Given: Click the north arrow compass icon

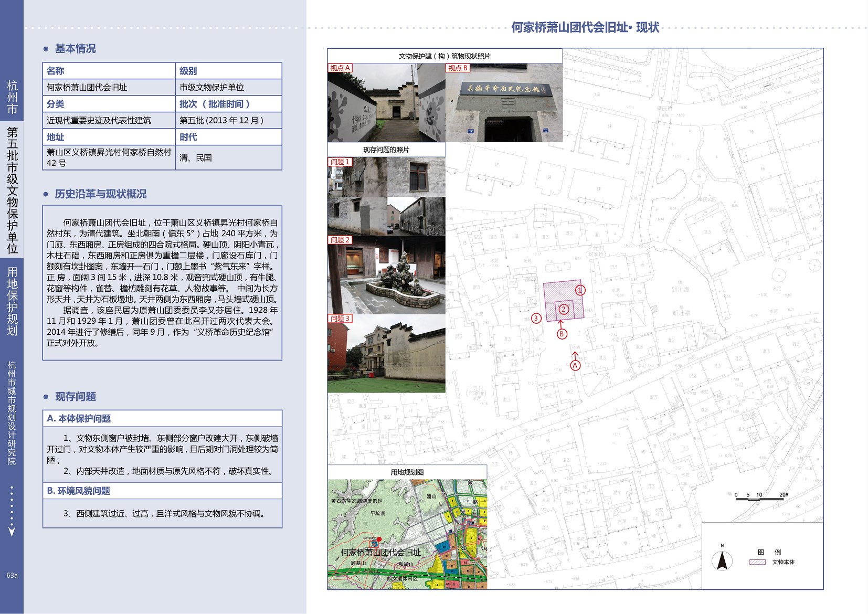Looking at the screenshot, I should pyautogui.click(x=722, y=560).
